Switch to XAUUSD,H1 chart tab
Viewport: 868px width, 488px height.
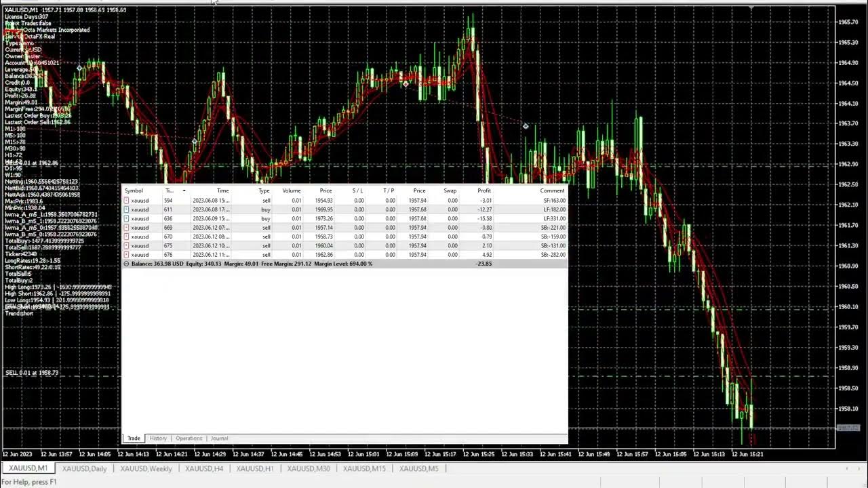(x=255, y=468)
